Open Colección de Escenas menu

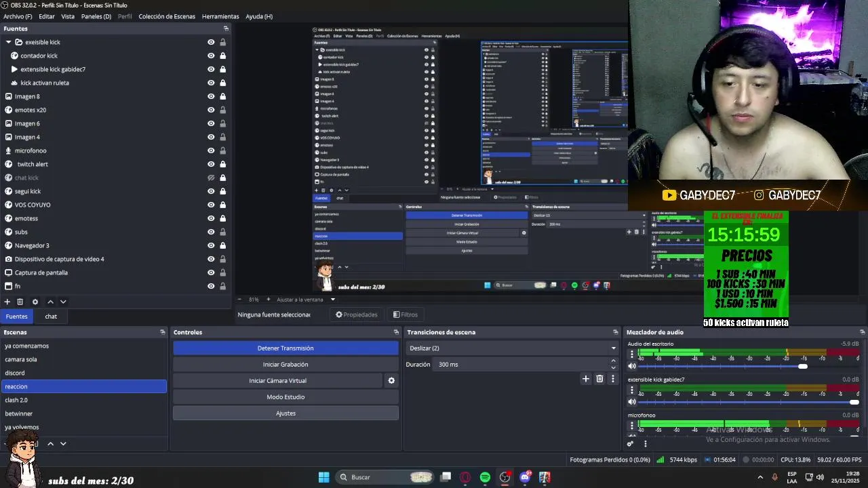[x=167, y=16]
